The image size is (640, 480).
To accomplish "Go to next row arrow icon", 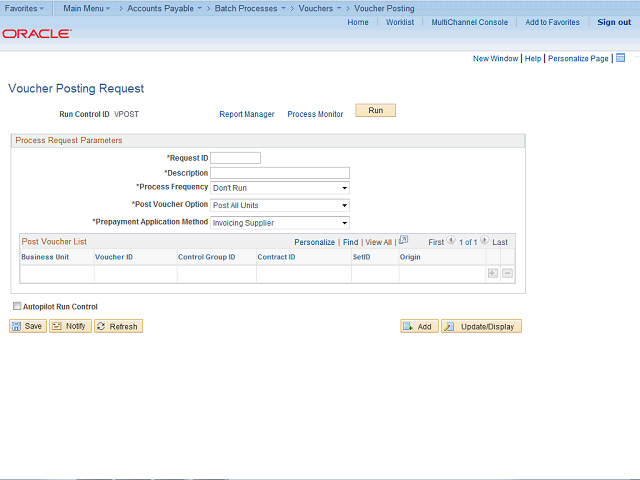I will 484,240.
